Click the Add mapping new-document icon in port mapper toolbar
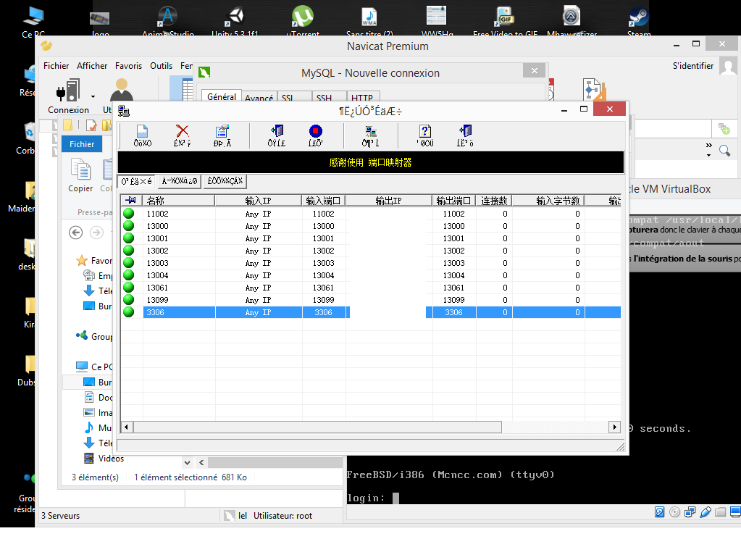The image size is (741, 560). click(x=142, y=131)
